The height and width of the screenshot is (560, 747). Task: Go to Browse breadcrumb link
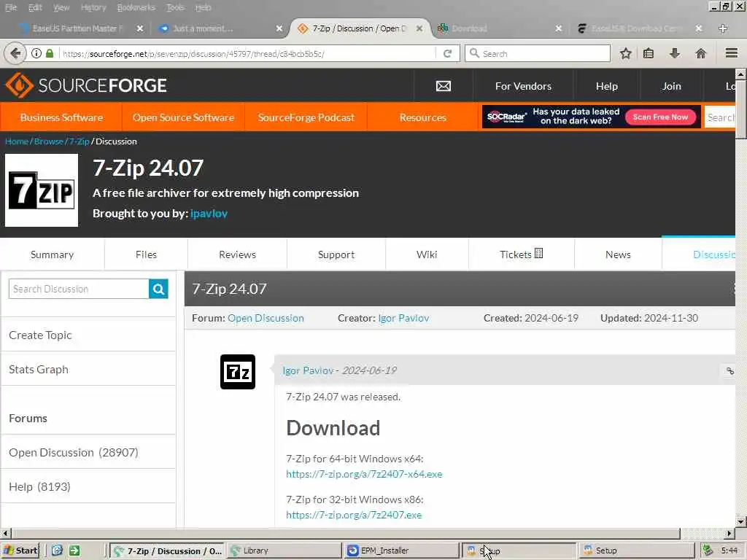coord(49,141)
